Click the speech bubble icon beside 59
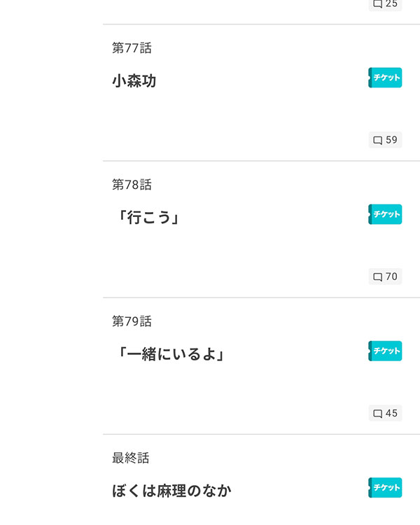Image resolution: width=420 pixels, height=525 pixels. (378, 140)
